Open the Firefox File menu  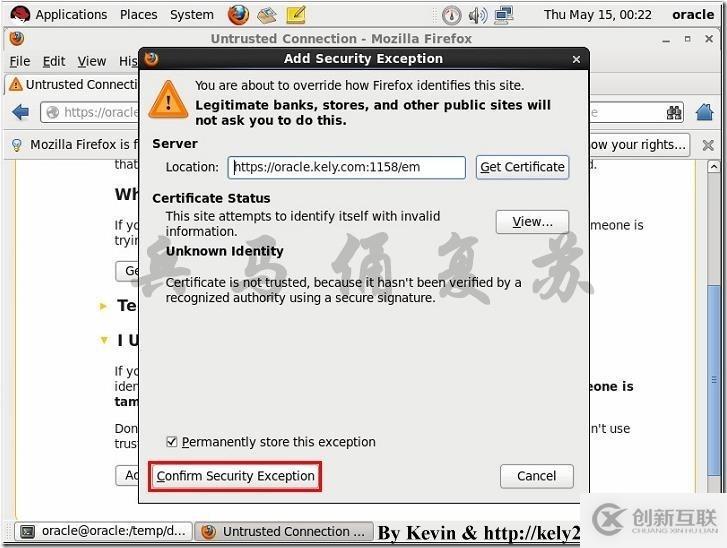coord(20,61)
